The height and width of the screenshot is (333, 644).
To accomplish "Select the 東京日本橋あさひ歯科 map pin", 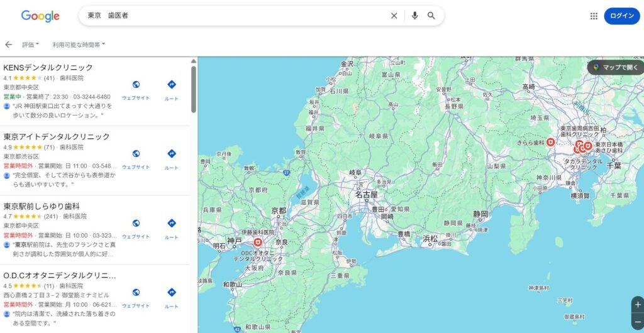I will 588,145.
